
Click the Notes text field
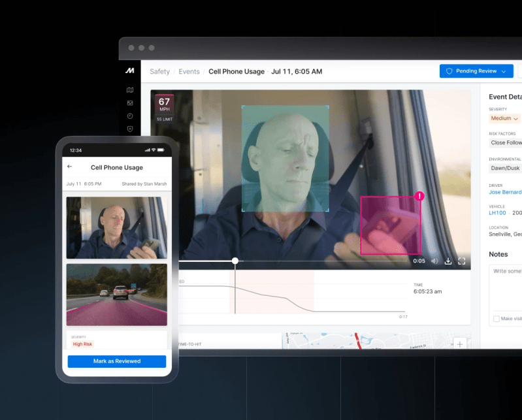506,287
